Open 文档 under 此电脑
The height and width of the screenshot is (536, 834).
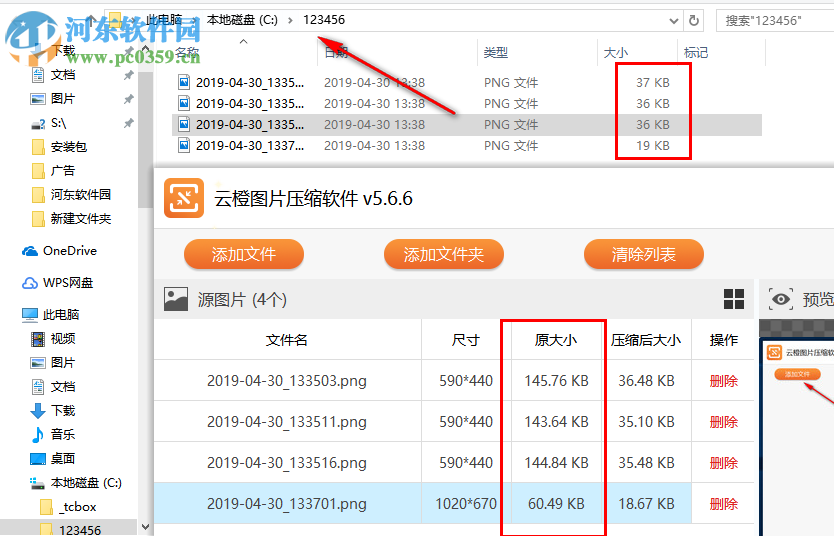pyautogui.click(x=63, y=387)
